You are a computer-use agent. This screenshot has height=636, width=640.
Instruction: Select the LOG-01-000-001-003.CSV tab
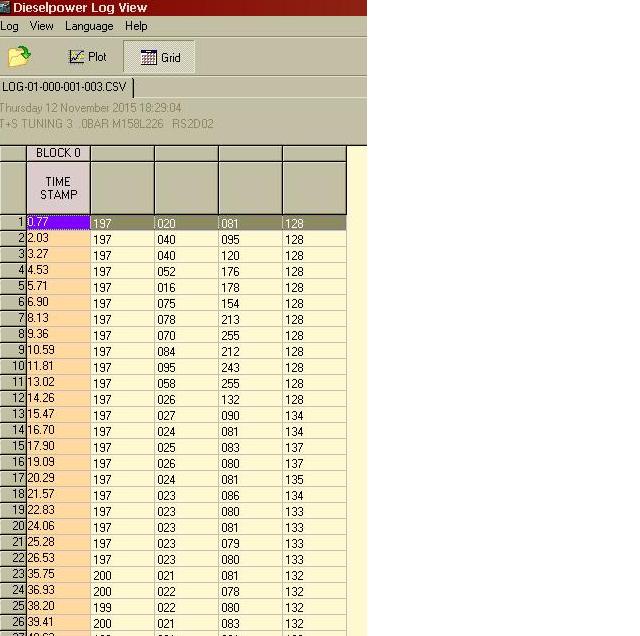click(67, 87)
